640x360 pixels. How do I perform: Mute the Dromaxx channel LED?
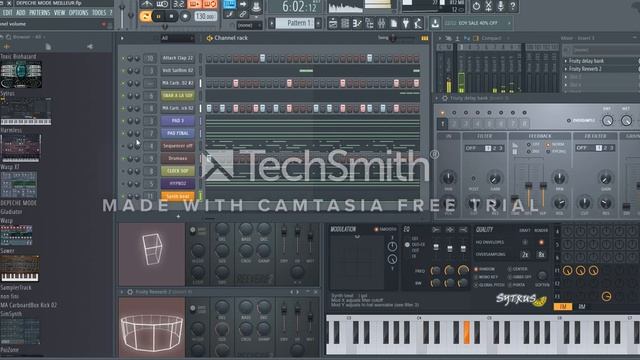(x=123, y=158)
